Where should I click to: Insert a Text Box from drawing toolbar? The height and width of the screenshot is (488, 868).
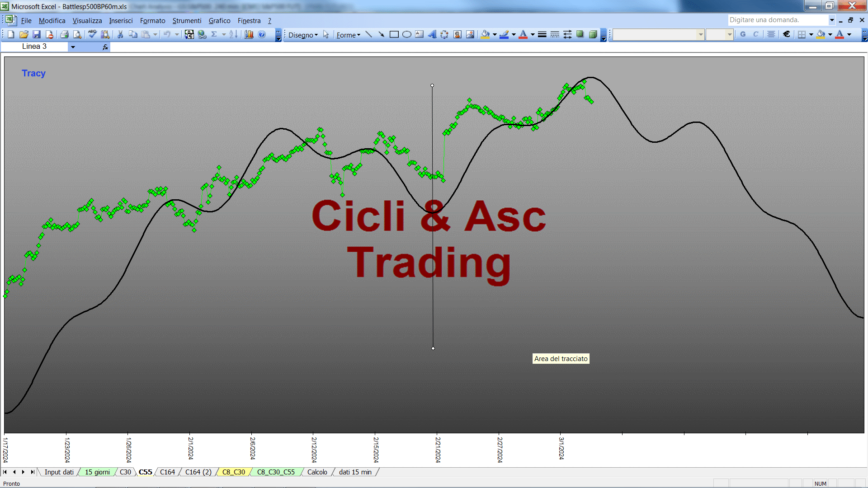(419, 34)
